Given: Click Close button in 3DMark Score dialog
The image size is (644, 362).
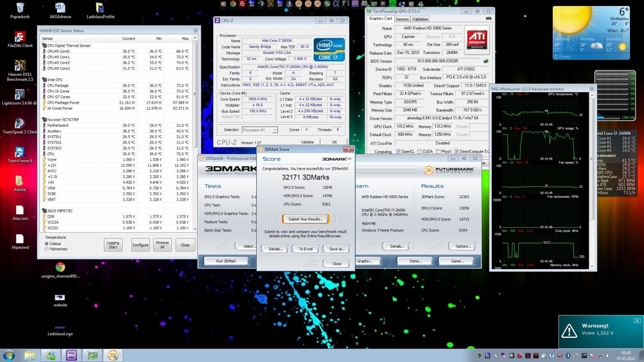Looking at the screenshot, I should coord(337,263).
